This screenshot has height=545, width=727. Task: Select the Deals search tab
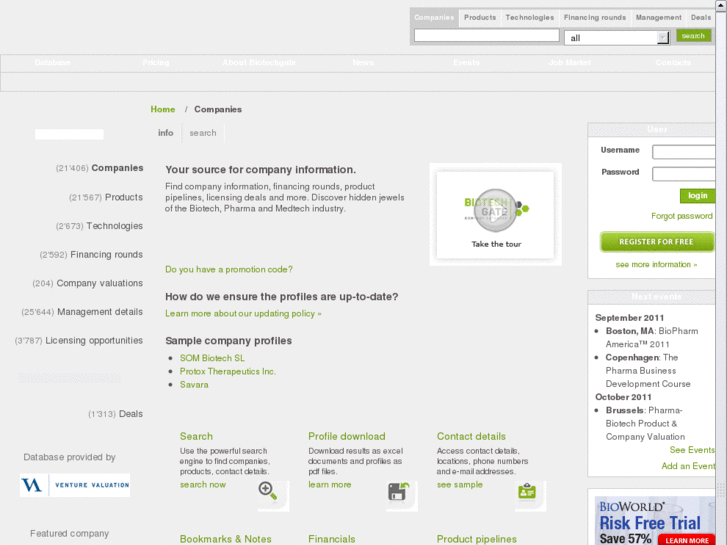701,18
